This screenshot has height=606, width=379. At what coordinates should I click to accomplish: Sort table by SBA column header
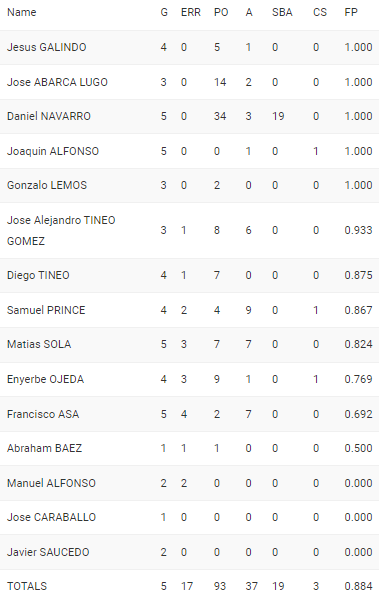pyautogui.click(x=282, y=12)
